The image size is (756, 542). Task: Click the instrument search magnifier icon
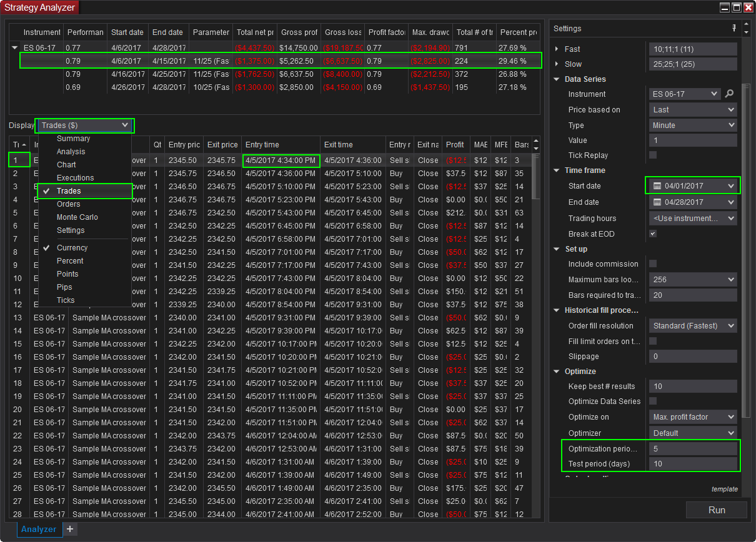(729, 94)
